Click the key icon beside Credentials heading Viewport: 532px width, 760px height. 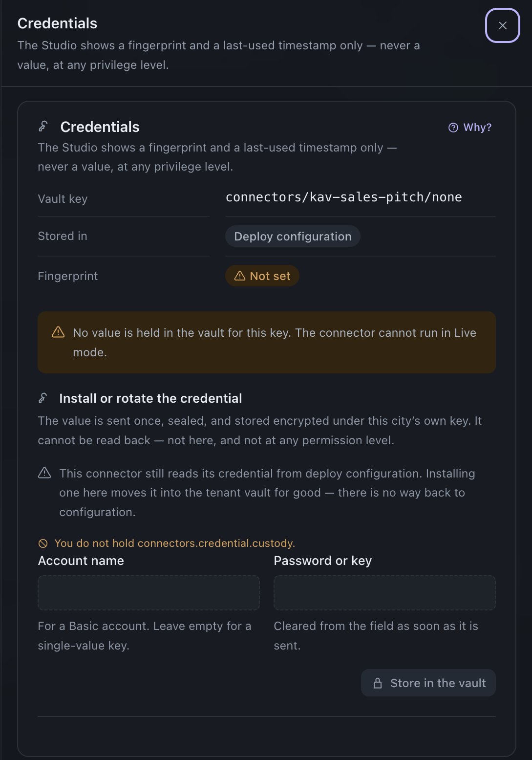[43, 127]
